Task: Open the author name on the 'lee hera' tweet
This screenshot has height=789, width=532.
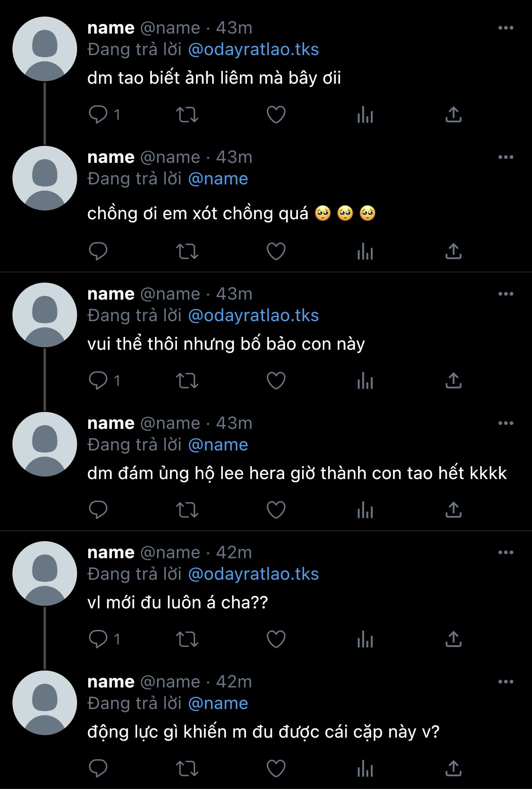Action: click(111, 423)
